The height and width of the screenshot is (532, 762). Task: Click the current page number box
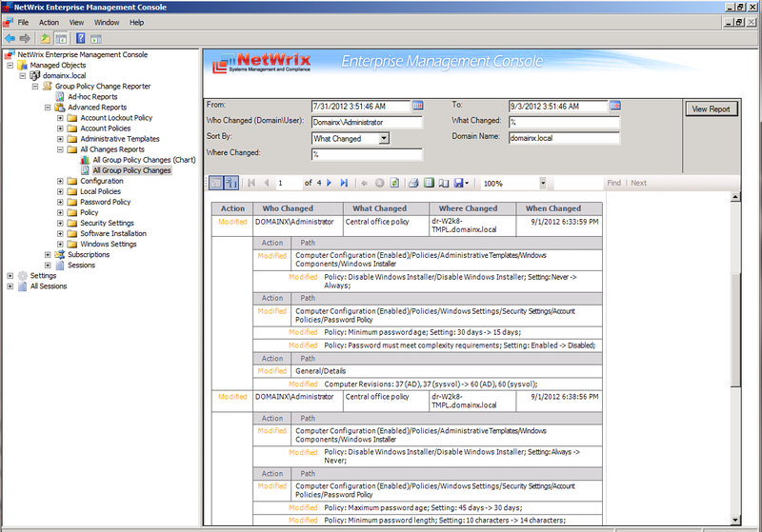point(288,183)
